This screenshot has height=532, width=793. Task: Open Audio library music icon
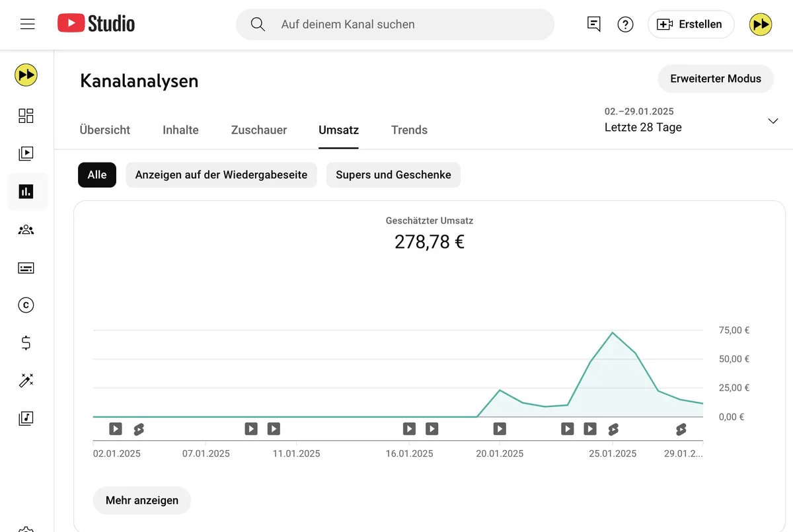click(26, 418)
